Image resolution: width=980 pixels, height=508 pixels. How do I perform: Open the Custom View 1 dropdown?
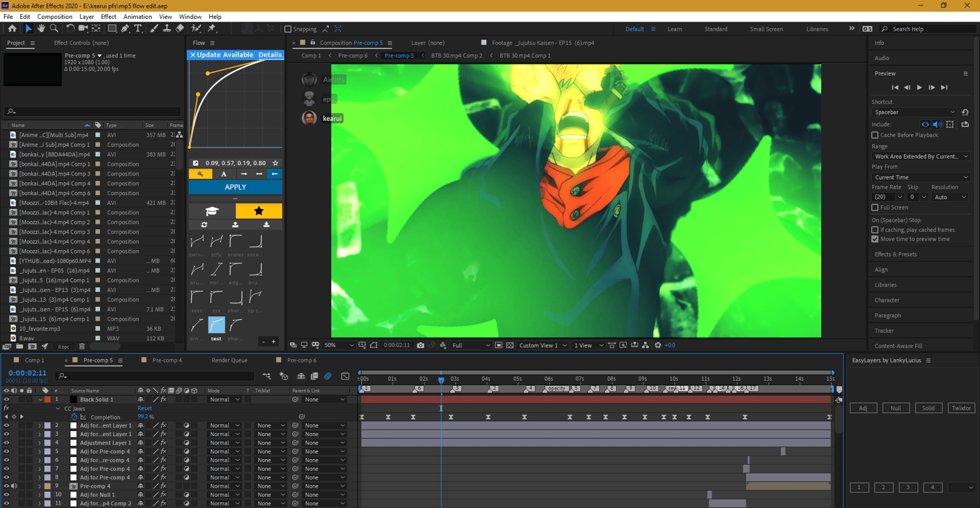click(543, 345)
